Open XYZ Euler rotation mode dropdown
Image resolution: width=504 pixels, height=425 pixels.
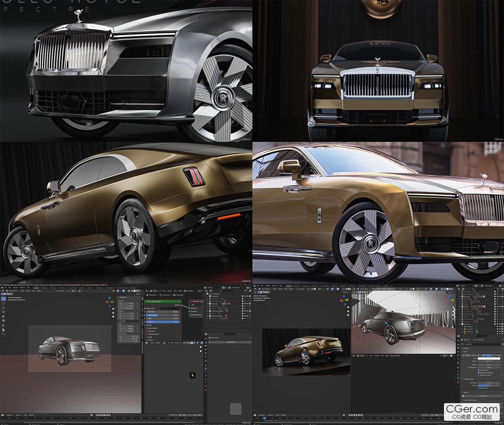128,321
